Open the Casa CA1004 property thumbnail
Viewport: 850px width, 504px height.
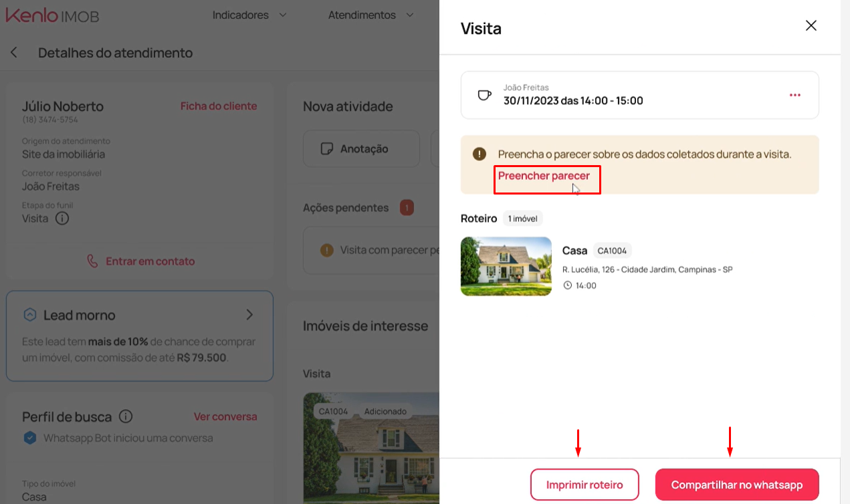pyautogui.click(x=506, y=266)
